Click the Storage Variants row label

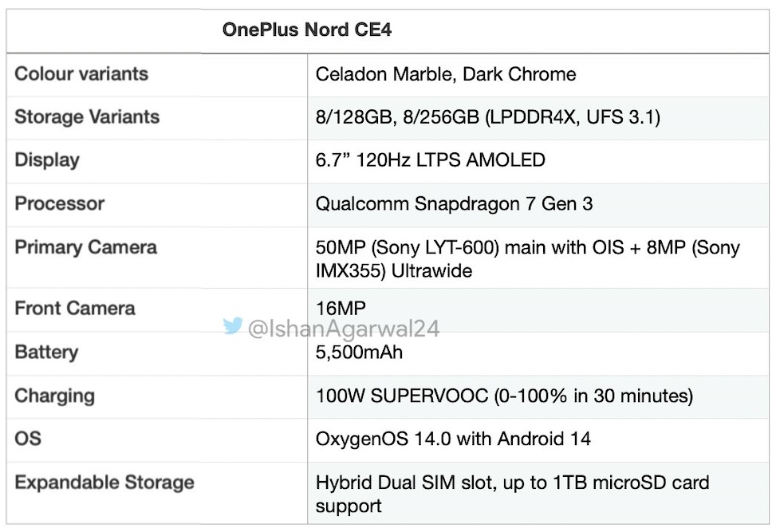(x=87, y=117)
